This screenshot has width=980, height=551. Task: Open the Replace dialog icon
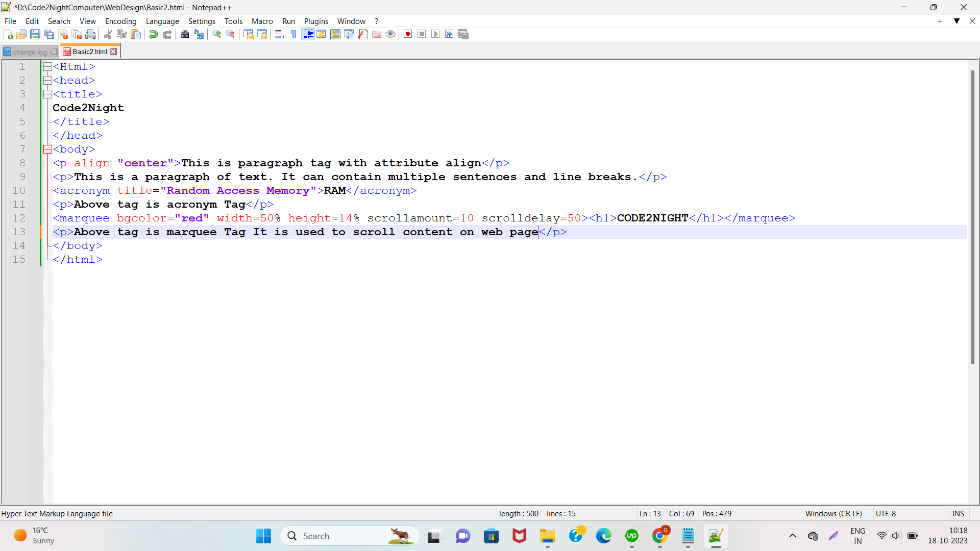tap(199, 34)
